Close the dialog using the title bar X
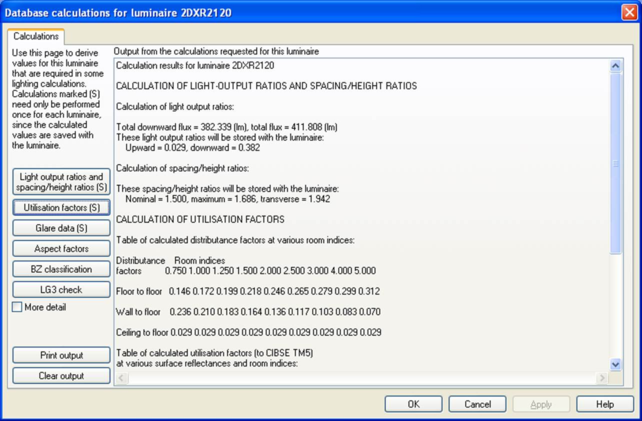Screen dimensions: 642x421 click(627, 11)
